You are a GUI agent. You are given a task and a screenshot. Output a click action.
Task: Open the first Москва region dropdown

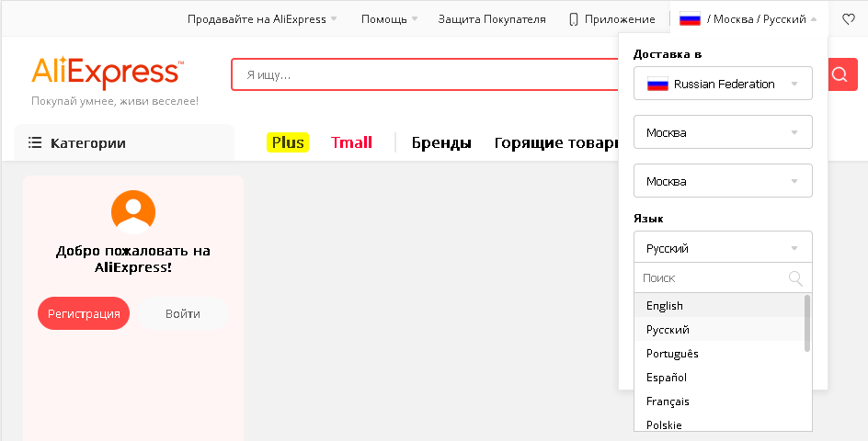tap(723, 132)
